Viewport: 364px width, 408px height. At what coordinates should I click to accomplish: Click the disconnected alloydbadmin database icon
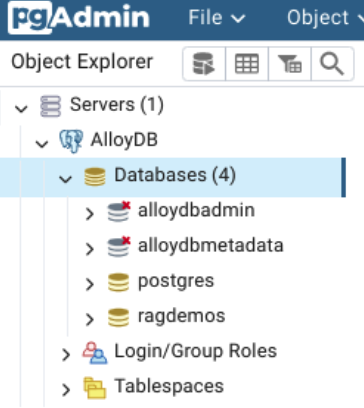[119, 212]
